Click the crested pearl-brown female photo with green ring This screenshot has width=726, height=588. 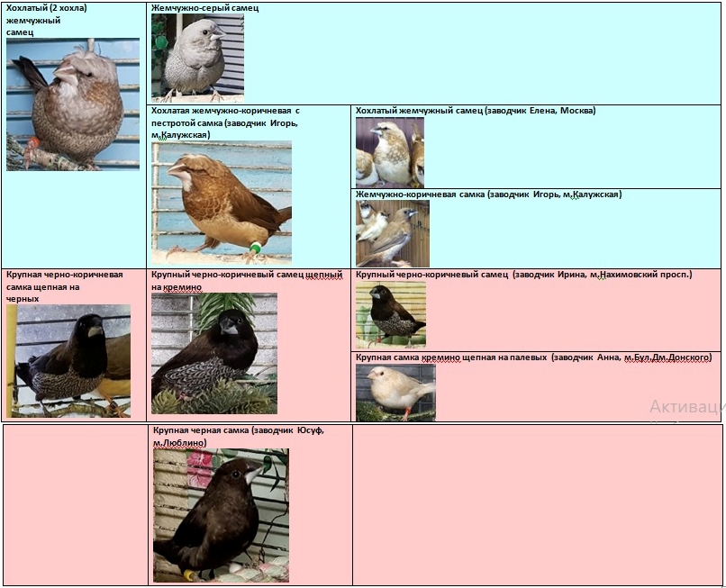tap(221, 201)
